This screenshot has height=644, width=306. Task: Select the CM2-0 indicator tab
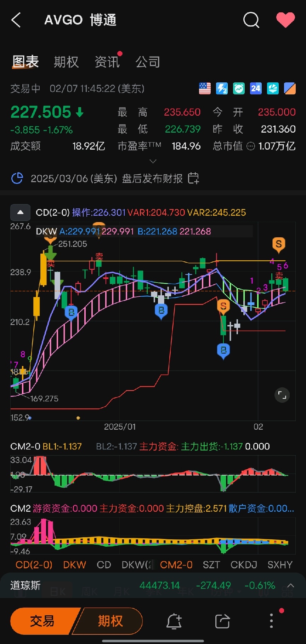click(x=176, y=565)
